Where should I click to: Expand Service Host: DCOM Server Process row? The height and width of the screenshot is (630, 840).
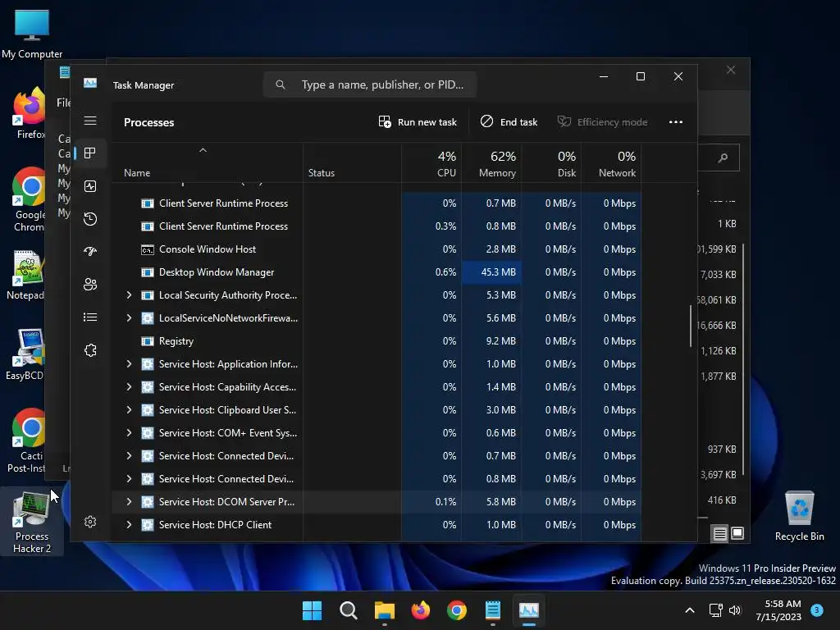tap(129, 502)
